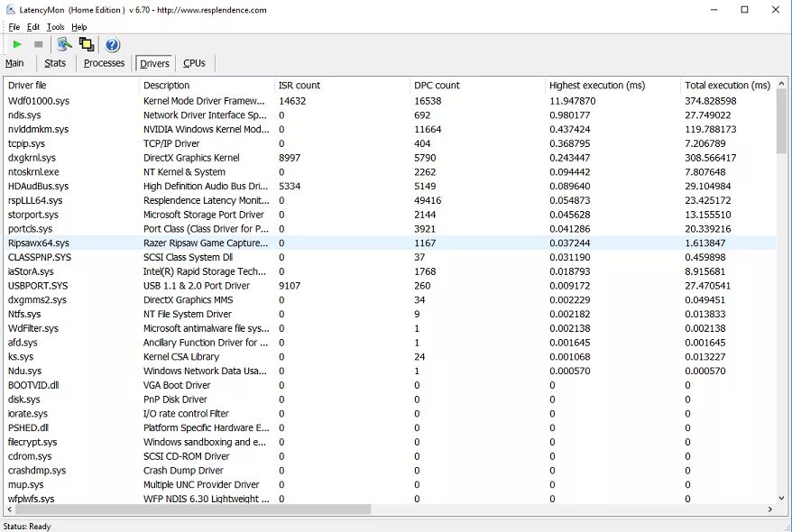792x532 pixels.
Task: Click the horizontal scrollbar thumb
Action: 192,509
